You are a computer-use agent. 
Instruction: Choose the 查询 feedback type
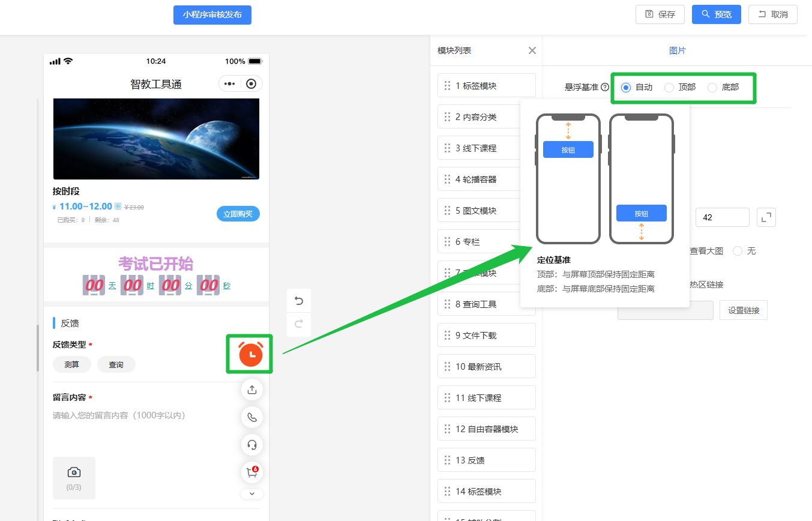click(x=116, y=364)
